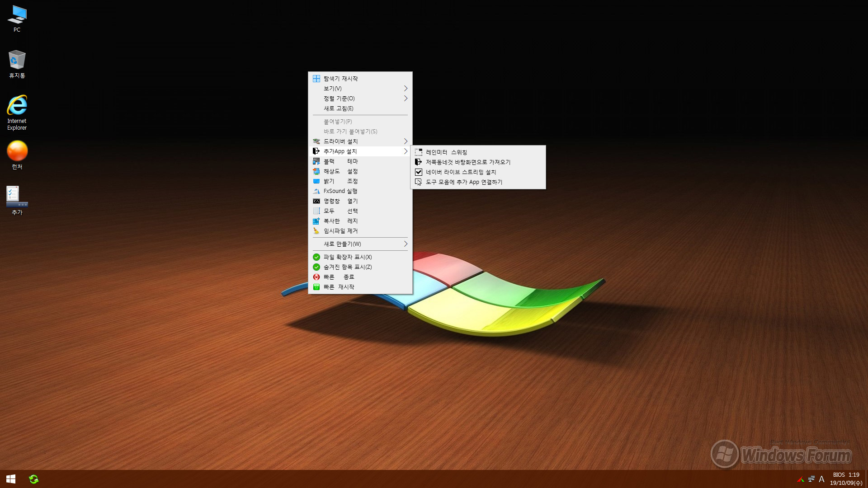The height and width of the screenshot is (488, 868).
Task: Click the show desktop taskbar edge
Action: (x=867, y=479)
